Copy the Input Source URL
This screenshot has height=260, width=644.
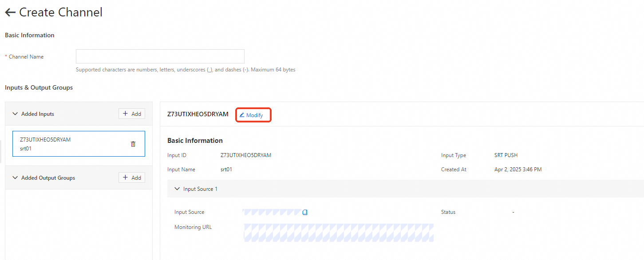305,212
